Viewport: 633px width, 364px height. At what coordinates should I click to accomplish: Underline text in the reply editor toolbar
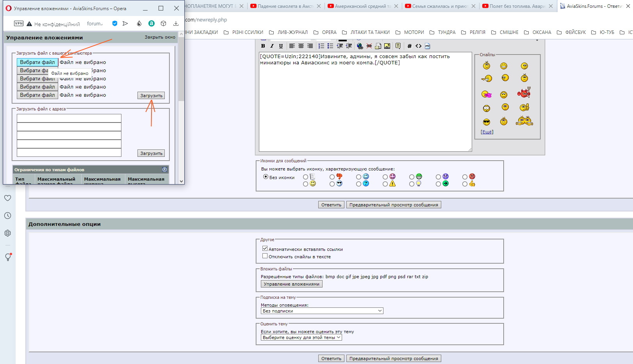[x=281, y=46]
